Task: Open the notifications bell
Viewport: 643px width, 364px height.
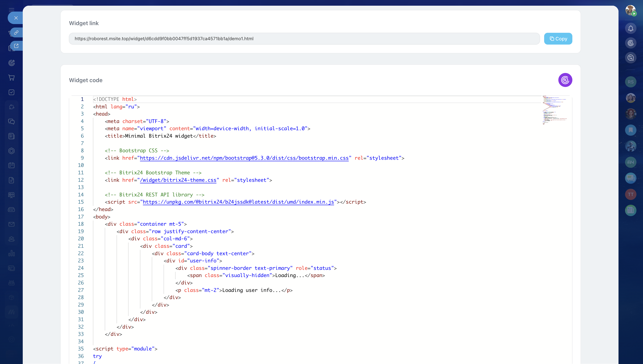Action: [631, 28]
